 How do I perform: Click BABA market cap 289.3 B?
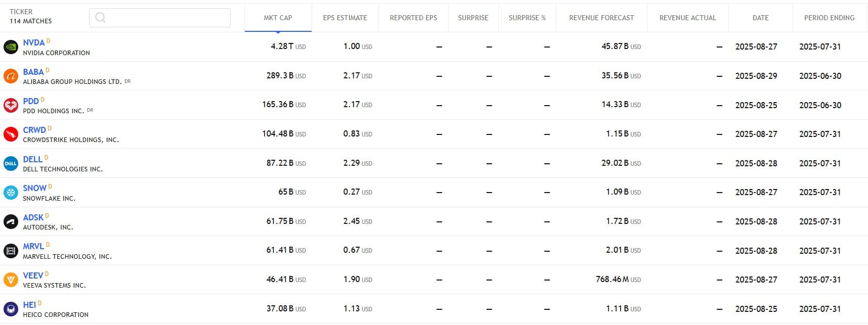click(286, 76)
